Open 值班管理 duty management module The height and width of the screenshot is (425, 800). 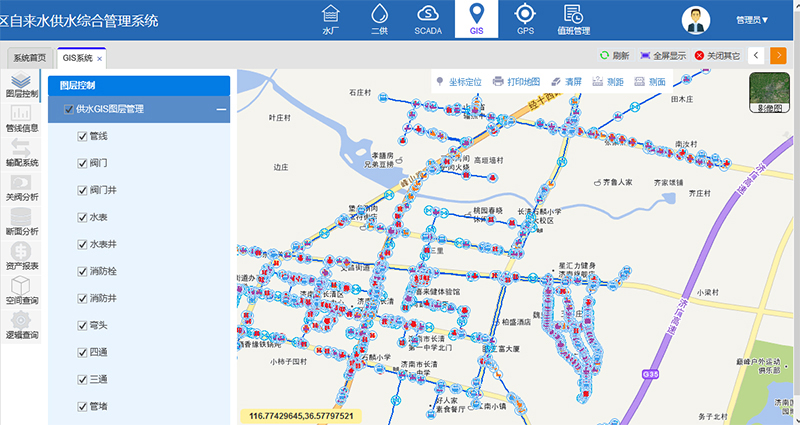[x=573, y=18]
